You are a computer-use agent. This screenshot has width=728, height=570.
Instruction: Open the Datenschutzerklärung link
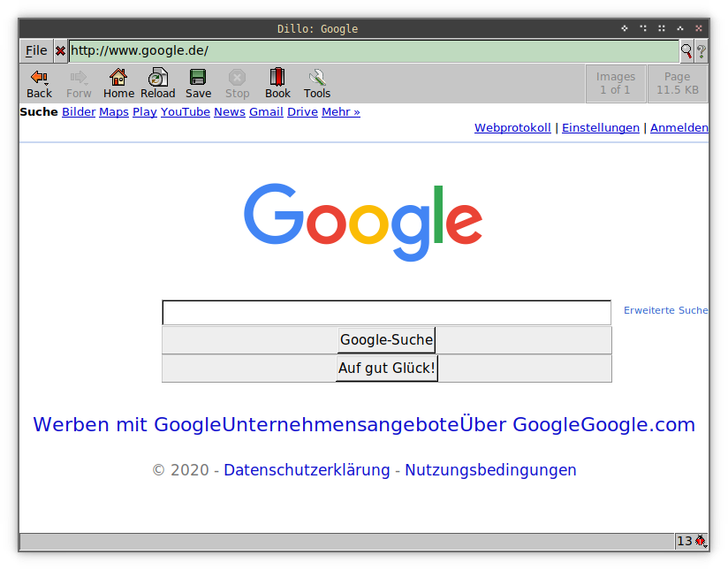[307, 470]
